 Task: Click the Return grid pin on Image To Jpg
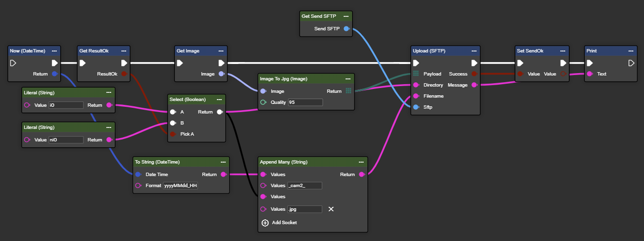click(x=348, y=91)
